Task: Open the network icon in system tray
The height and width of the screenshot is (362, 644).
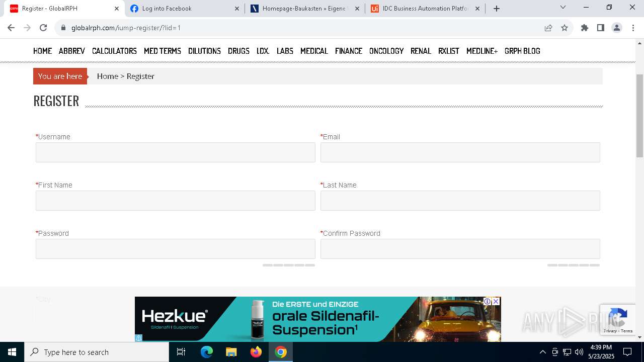Action: click(567, 352)
